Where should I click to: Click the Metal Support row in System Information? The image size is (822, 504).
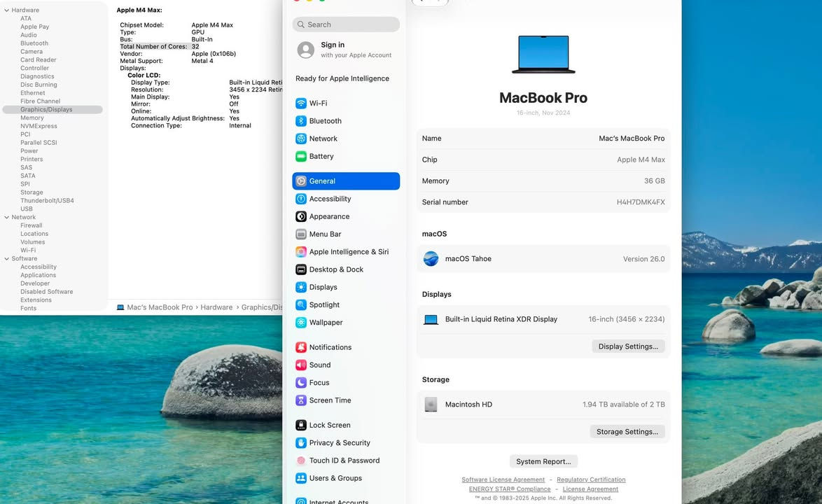point(166,62)
